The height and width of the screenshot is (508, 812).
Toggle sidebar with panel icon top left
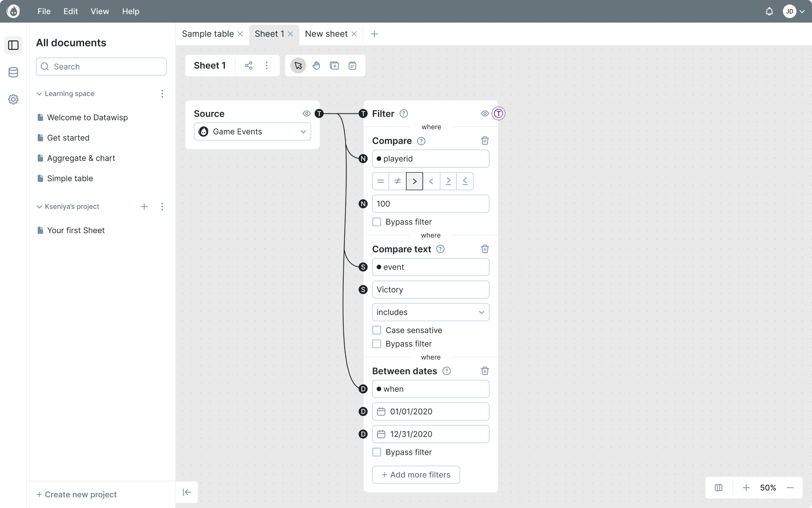coord(13,45)
